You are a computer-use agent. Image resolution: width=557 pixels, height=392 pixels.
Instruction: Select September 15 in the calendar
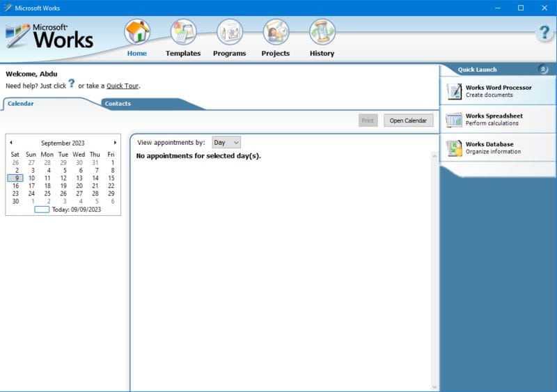point(111,178)
